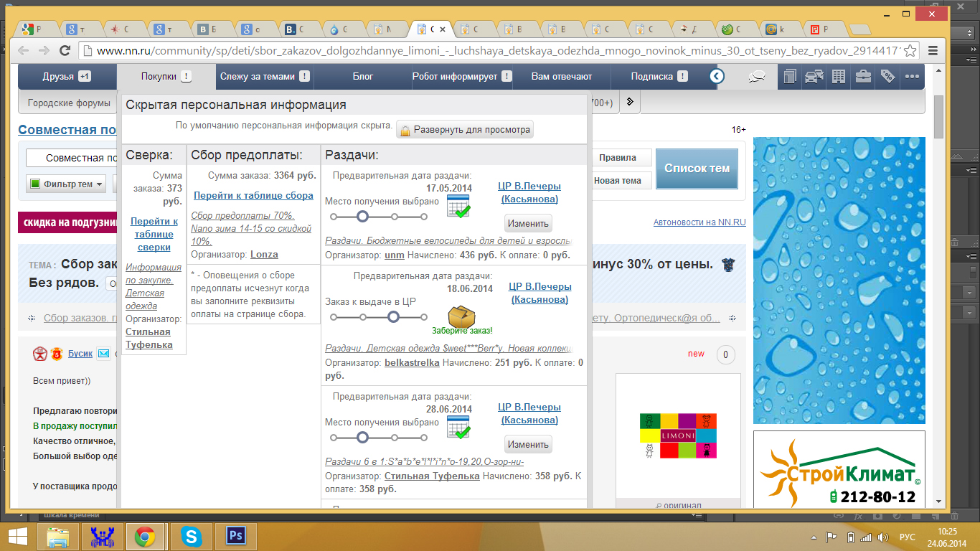Click the СтройКлимат advertisement banner

click(839, 470)
